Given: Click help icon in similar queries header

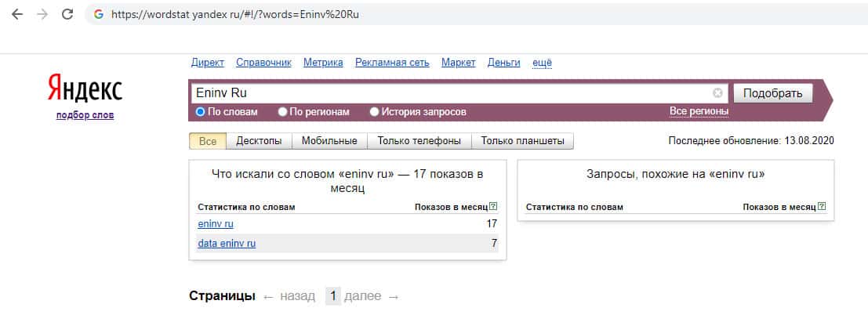Looking at the screenshot, I should [821, 207].
